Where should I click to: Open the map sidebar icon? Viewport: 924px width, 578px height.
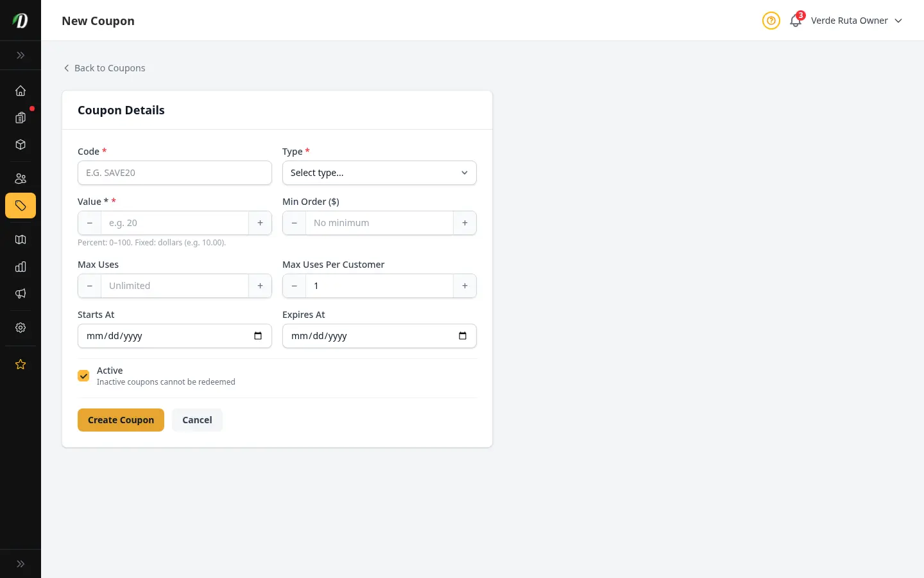pos(21,240)
